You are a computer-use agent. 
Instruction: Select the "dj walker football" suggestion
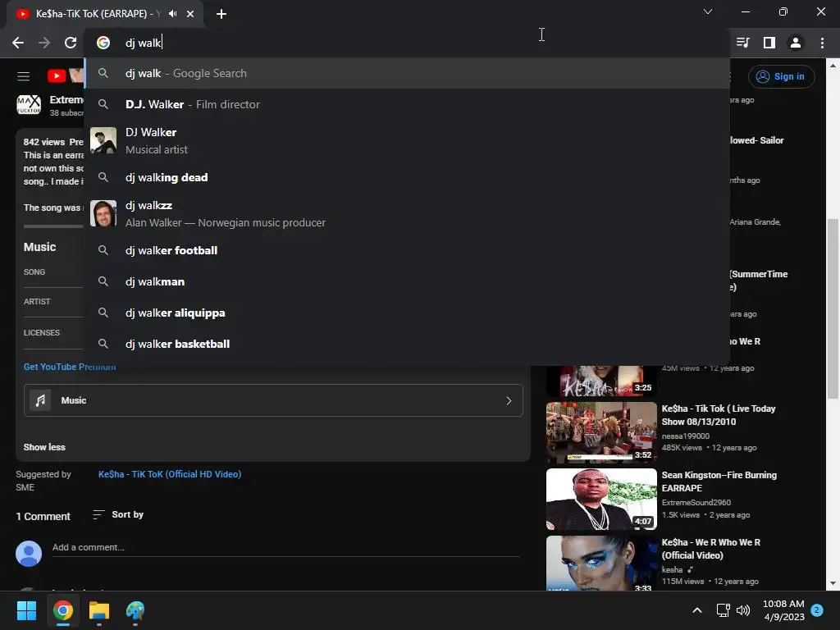(x=407, y=250)
